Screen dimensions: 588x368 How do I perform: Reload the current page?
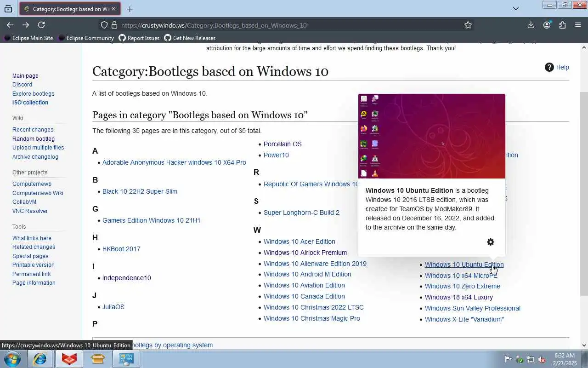(x=41, y=25)
